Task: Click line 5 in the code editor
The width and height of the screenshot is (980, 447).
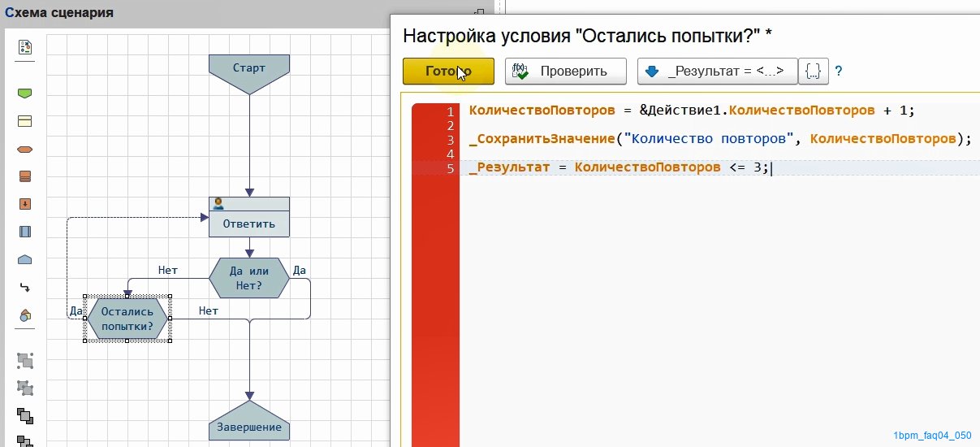Action: (618, 167)
